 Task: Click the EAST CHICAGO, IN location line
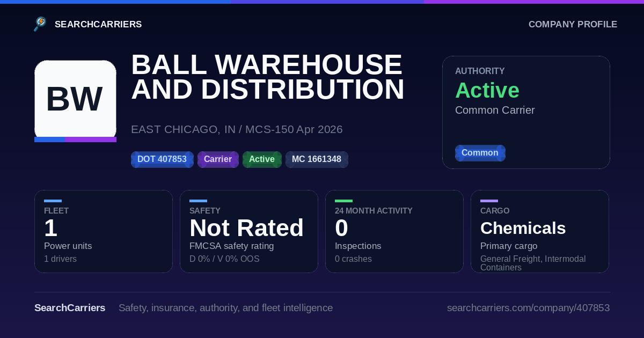[237, 129]
